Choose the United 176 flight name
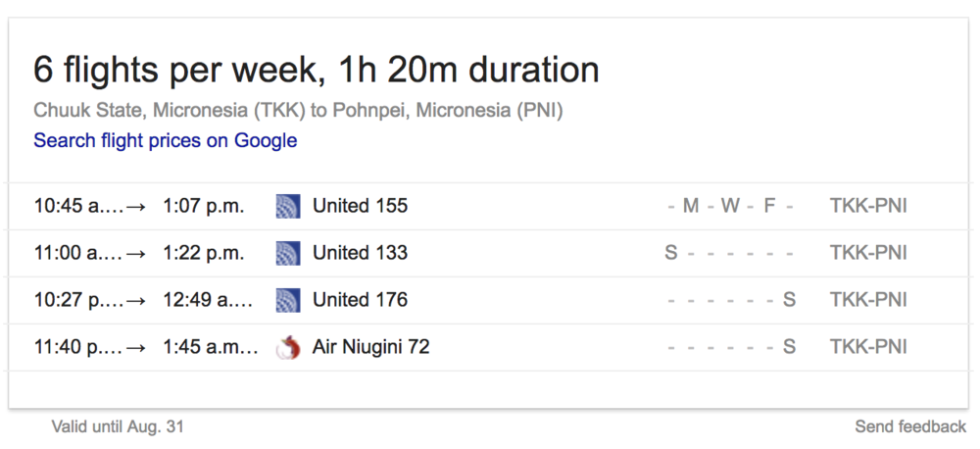The height and width of the screenshot is (449, 980). tap(360, 300)
